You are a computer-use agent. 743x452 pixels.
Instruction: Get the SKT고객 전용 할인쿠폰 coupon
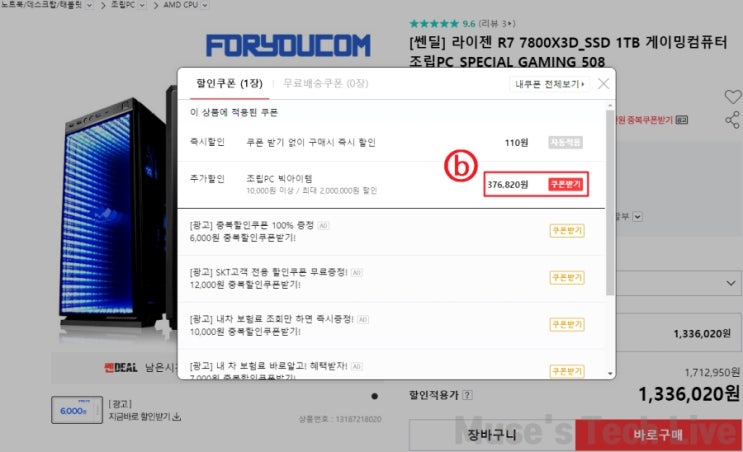click(567, 277)
